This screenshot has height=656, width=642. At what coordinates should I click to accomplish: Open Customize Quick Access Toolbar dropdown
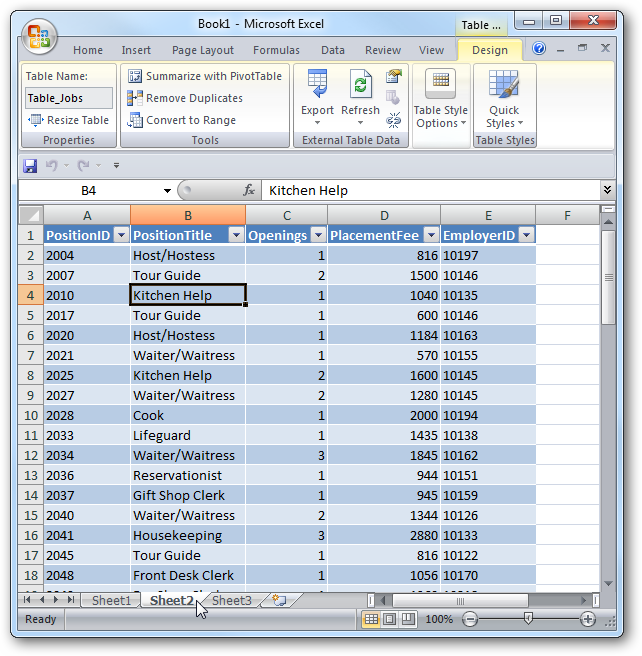116,166
